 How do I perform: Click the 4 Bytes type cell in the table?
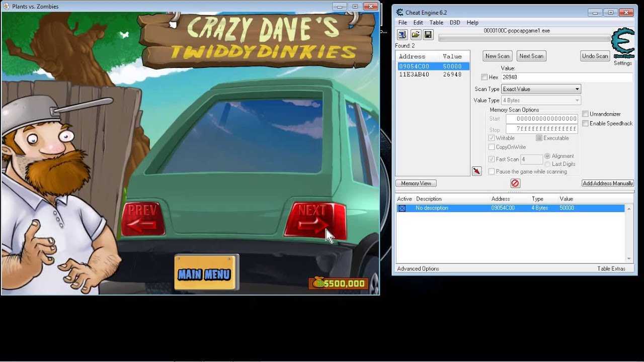[x=540, y=208]
